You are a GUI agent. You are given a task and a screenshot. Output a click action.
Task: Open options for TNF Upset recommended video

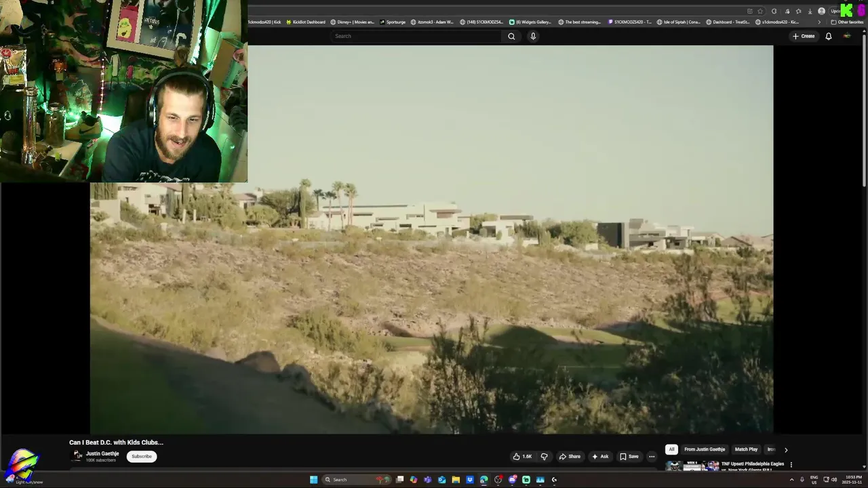pyautogui.click(x=791, y=465)
